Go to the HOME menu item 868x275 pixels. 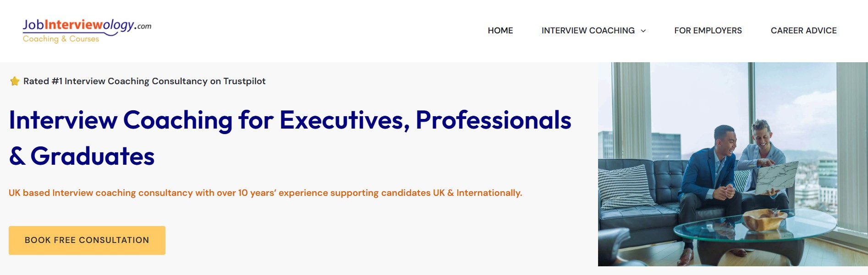point(500,31)
